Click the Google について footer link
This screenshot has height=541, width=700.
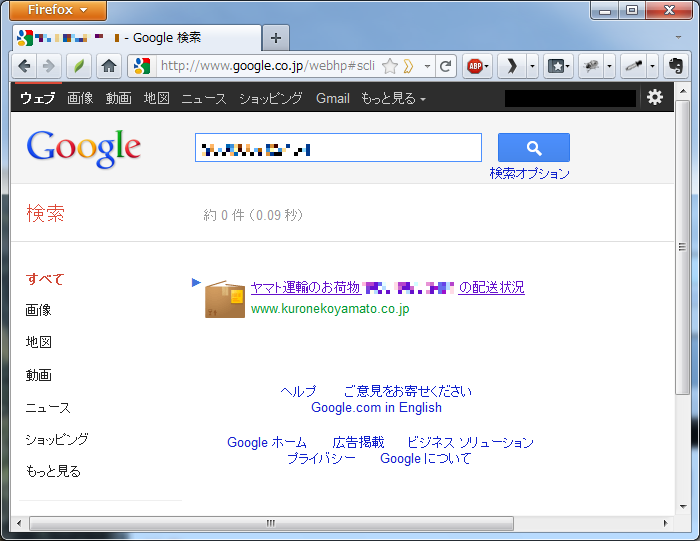point(425,458)
